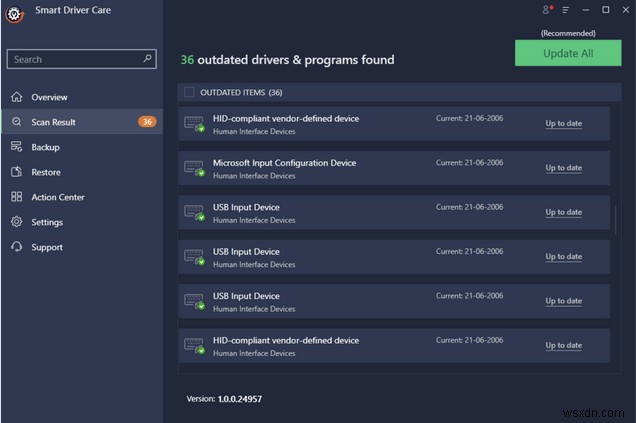
Task: Click the orange 36 badge on Scan Result
Action: 147,122
